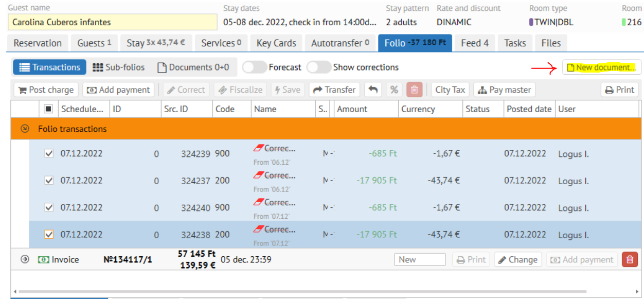Screen dimensions: 644x299
Task: Click the Fiscalize button
Action: point(240,90)
